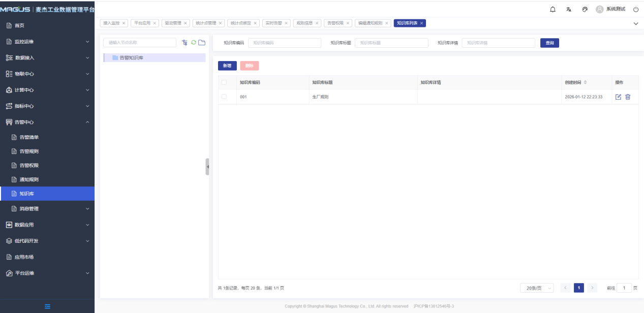Click the edit icon for row 001
Viewport: 644px width, 313px height.
[618, 97]
